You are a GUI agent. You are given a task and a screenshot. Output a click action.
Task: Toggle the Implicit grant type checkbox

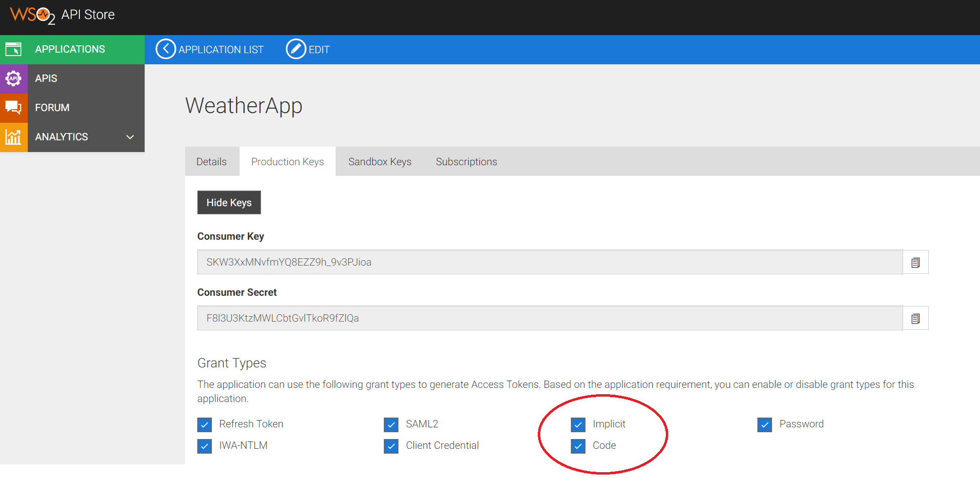point(578,425)
